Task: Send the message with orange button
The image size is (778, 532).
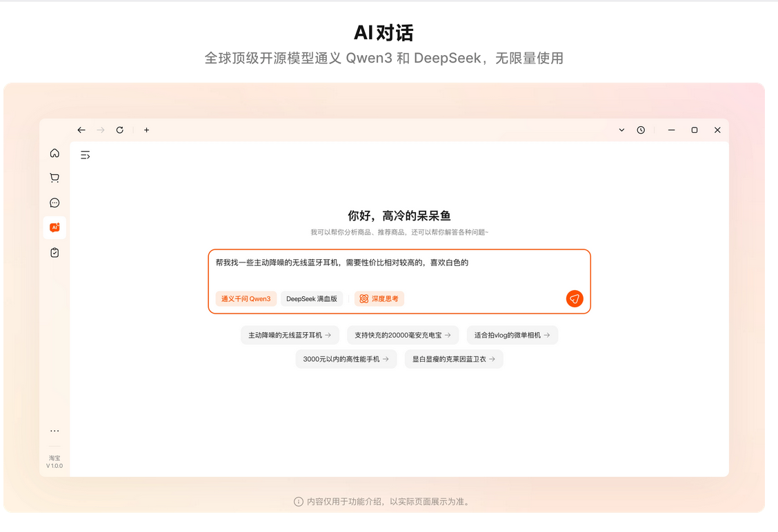Action: coord(575,299)
